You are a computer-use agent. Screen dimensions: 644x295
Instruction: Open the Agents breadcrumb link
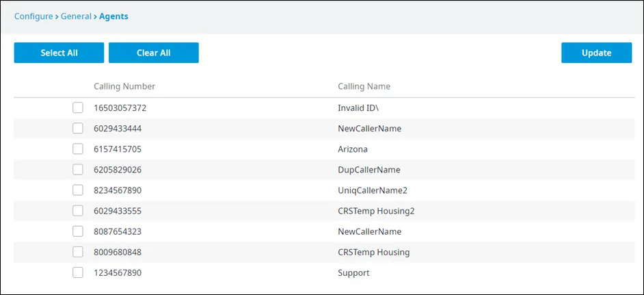click(x=113, y=16)
